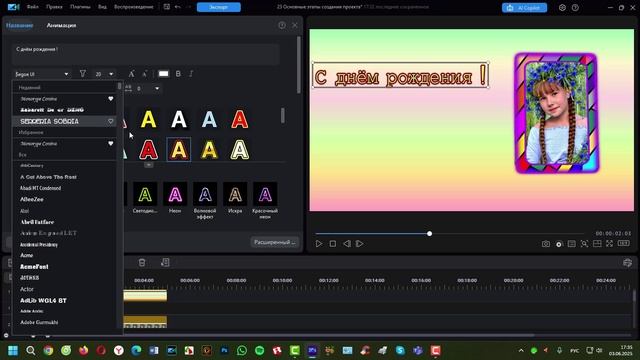
Task: Apply the white A text preset
Action: [179, 119]
